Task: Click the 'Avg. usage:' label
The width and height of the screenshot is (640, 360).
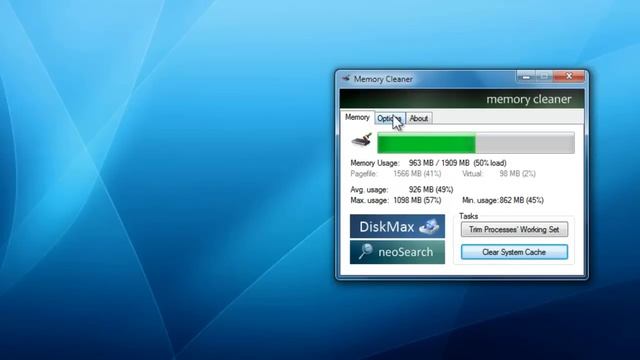Action: point(369,190)
